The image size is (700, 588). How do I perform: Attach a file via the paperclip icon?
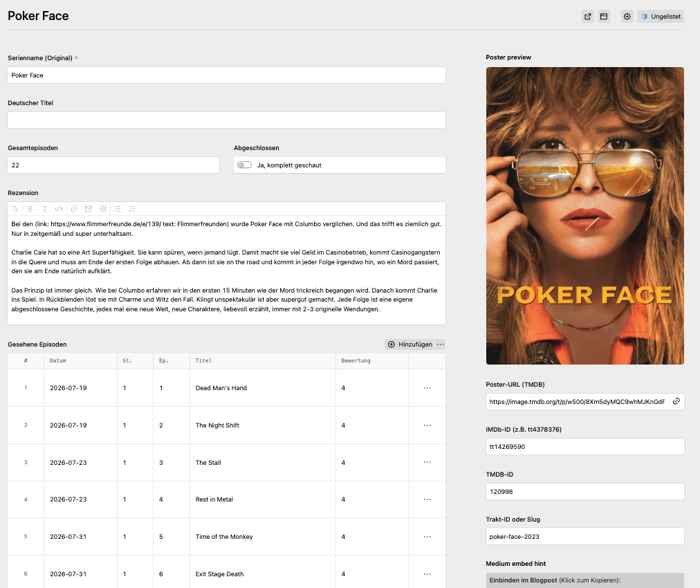click(x=102, y=209)
